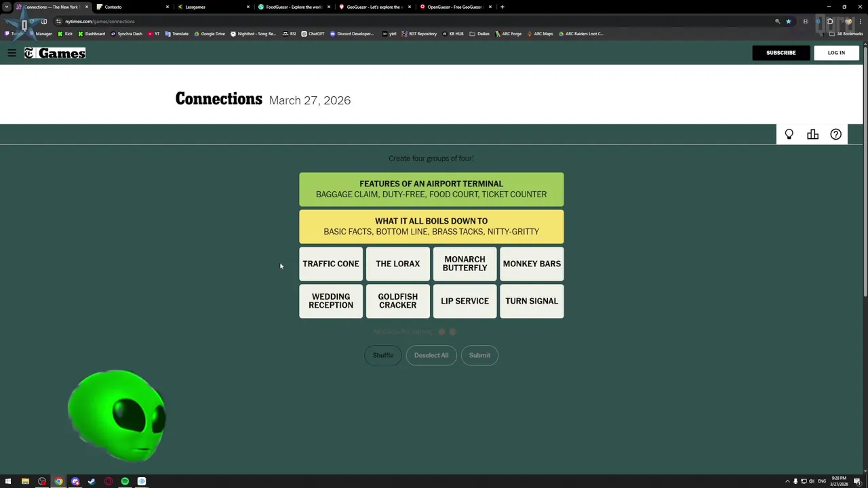Viewport: 868px width, 488px height.
Task: Click the Submit button
Action: (x=479, y=355)
